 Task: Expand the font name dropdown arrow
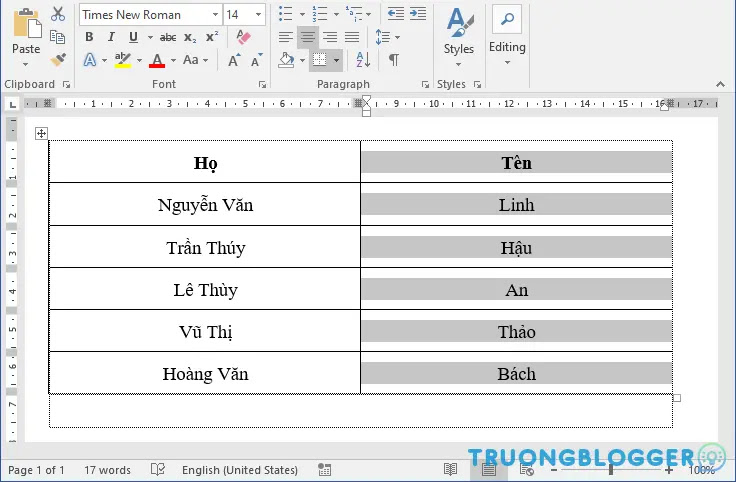click(215, 15)
